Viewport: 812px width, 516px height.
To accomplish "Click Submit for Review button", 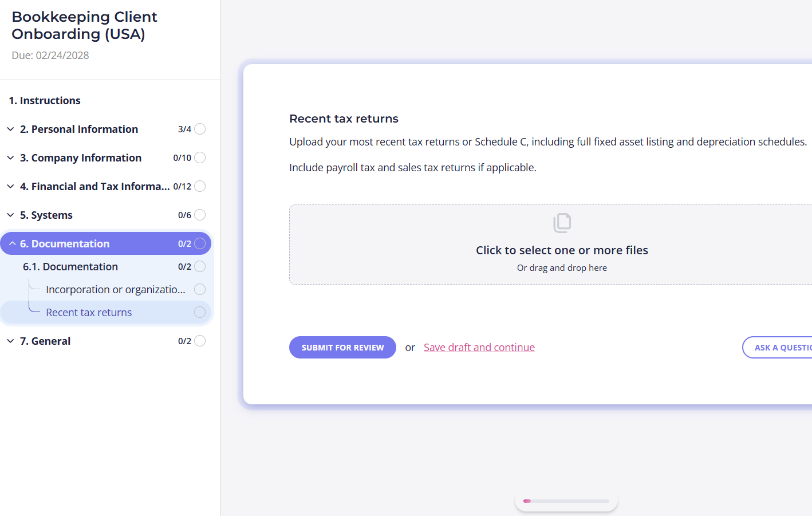I will tap(342, 348).
